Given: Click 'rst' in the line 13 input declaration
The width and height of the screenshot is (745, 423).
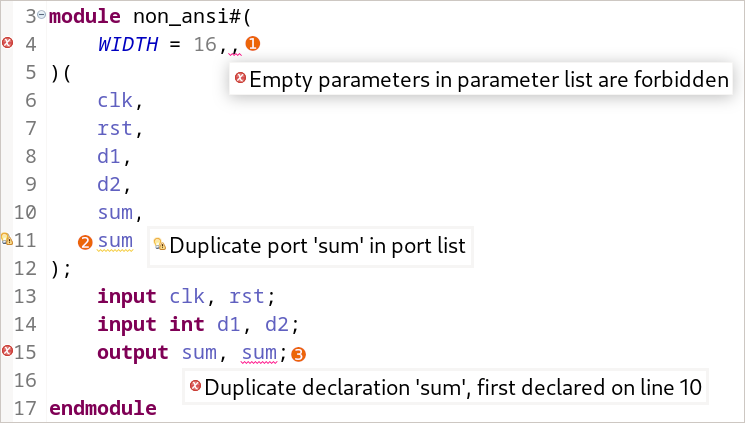Looking at the screenshot, I should coord(247,297).
